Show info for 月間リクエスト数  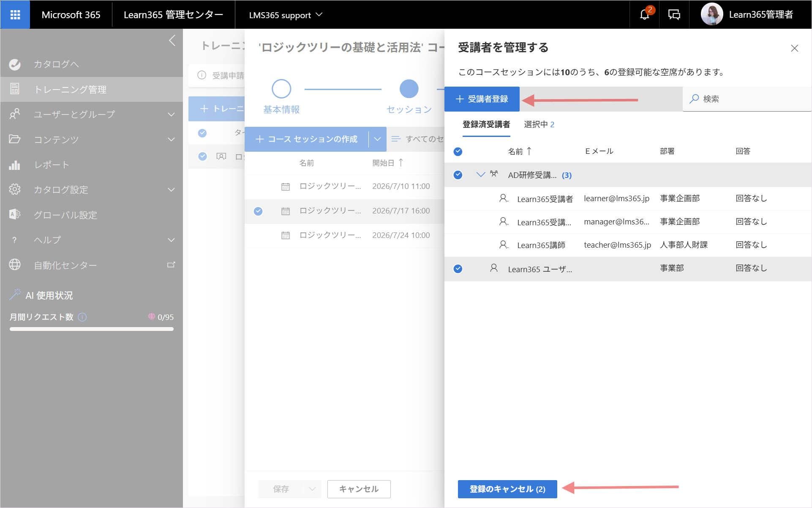tap(83, 317)
